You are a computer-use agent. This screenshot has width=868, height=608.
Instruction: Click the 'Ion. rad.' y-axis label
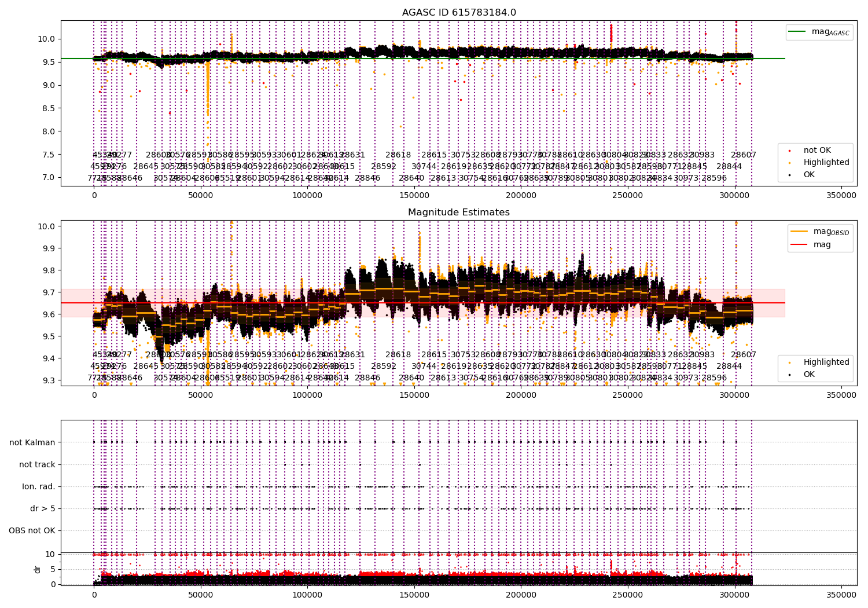39,486
